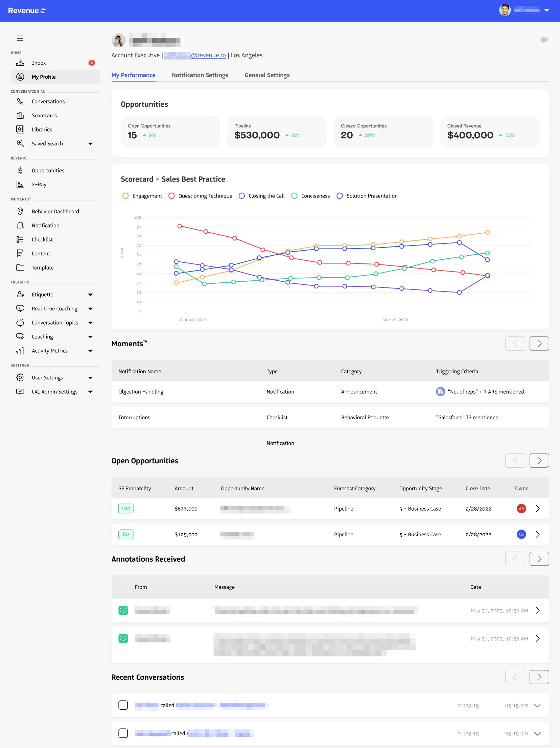Toggle Solution Presentation legend item
The width and height of the screenshot is (560, 748).
[367, 196]
